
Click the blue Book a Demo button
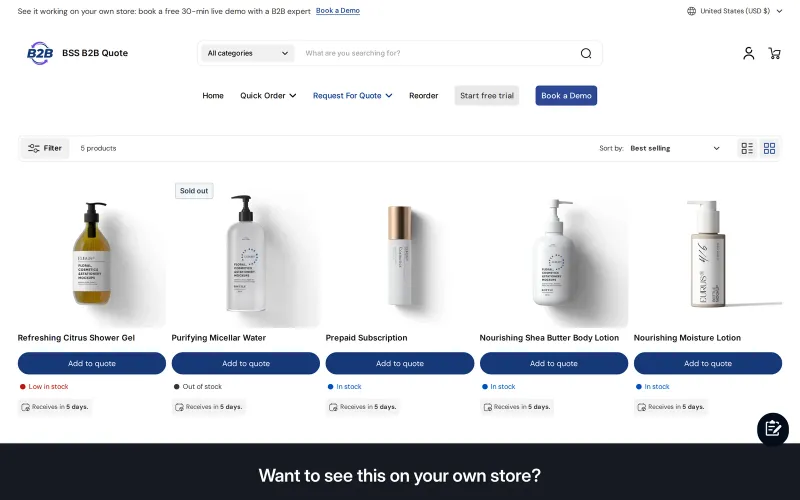[x=566, y=95]
